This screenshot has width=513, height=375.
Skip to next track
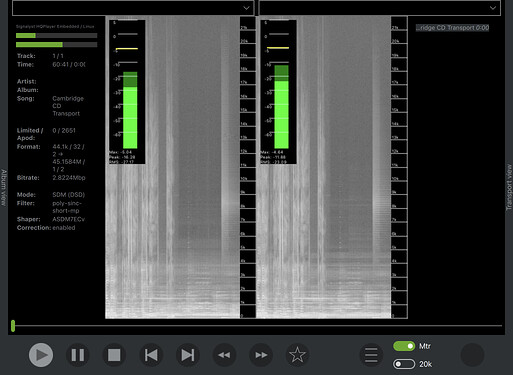[x=188, y=355]
